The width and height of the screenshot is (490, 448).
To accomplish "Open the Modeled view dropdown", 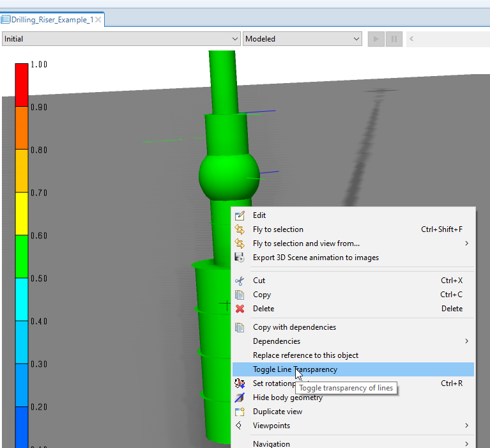I will coord(302,39).
